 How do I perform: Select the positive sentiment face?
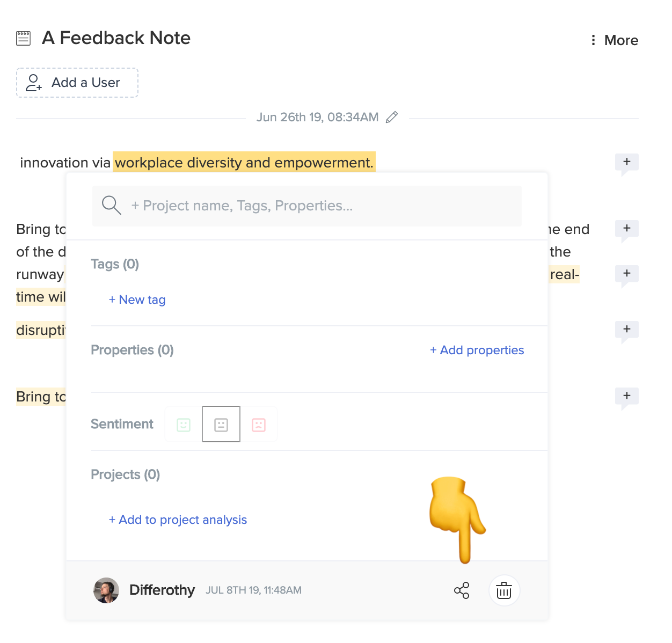182,424
